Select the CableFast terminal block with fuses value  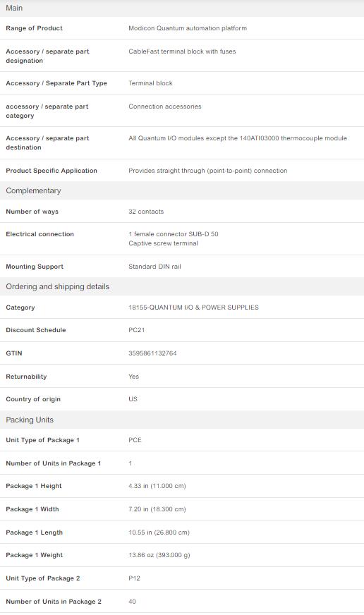tap(182, 51)
